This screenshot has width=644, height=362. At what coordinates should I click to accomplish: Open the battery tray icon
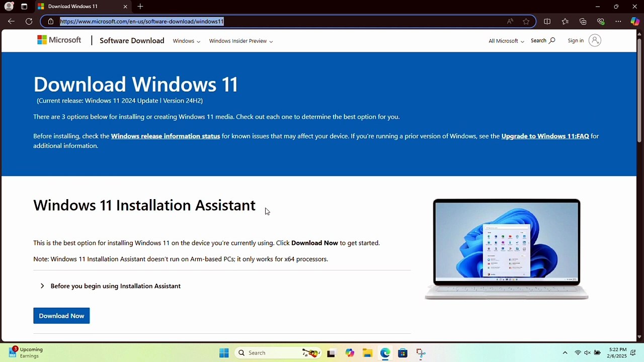tap(597, 353)
